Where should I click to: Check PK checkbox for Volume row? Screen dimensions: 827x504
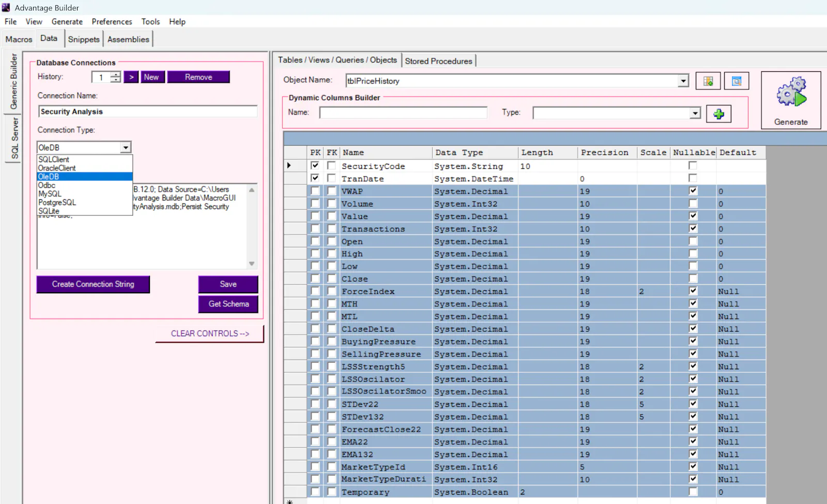[315, 203]
